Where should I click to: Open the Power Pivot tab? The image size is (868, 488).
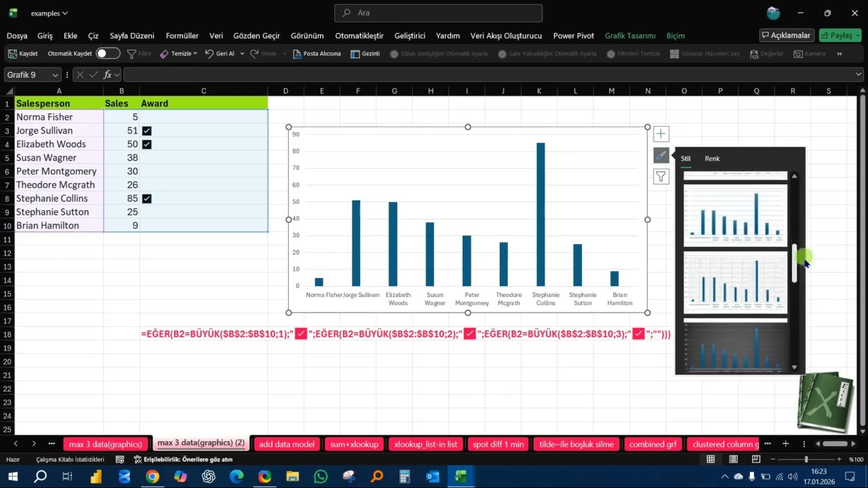pyautogui.click(x=574, y=35)
